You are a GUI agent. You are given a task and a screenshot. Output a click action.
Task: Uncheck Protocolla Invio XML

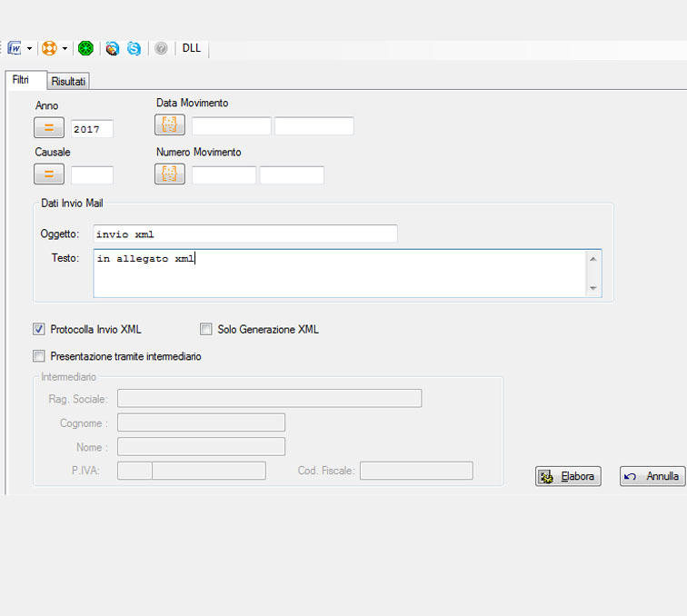click(x=39, y=329)
